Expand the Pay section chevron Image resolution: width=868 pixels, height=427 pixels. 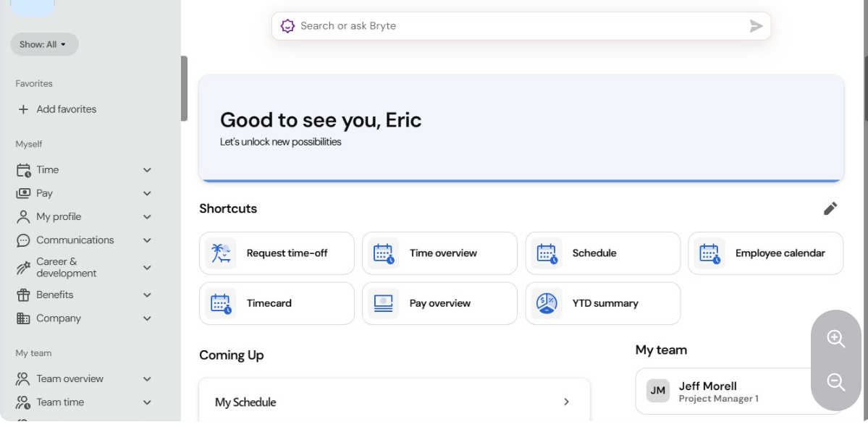pos(147,193)
